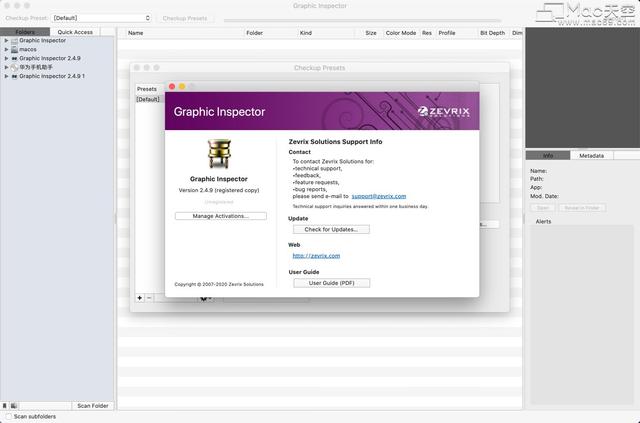Image resolution: width=640 pixels, height=423 pixels.
Task: Click the Alerts list area in the right panel
Action: [x=582, y=315]
